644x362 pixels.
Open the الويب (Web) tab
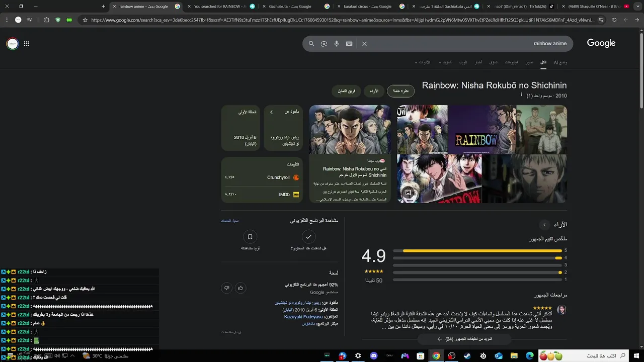coord(463,62)
